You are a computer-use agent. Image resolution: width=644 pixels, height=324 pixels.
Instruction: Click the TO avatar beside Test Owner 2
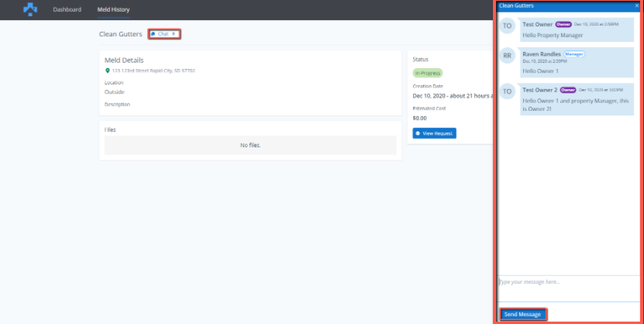pos(508,91)
